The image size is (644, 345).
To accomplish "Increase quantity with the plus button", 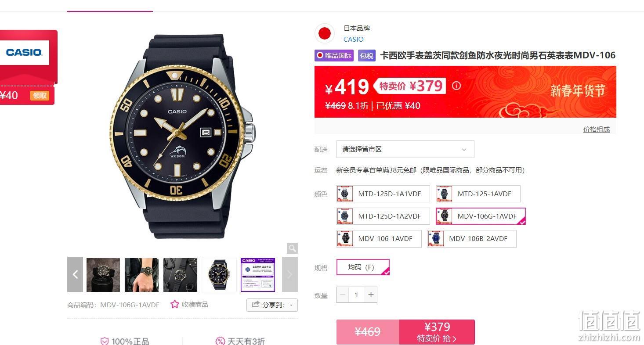I will [371, 295].
